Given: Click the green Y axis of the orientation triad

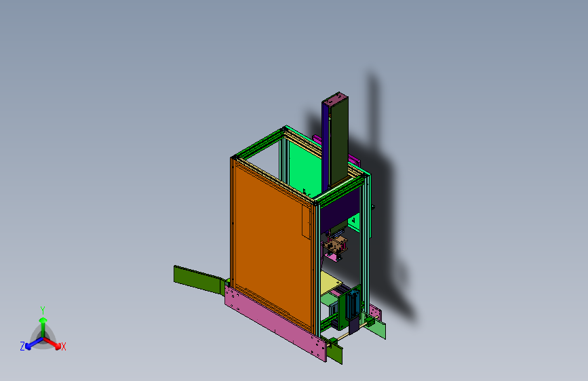Looking at the screenshot, I should 43,327.
